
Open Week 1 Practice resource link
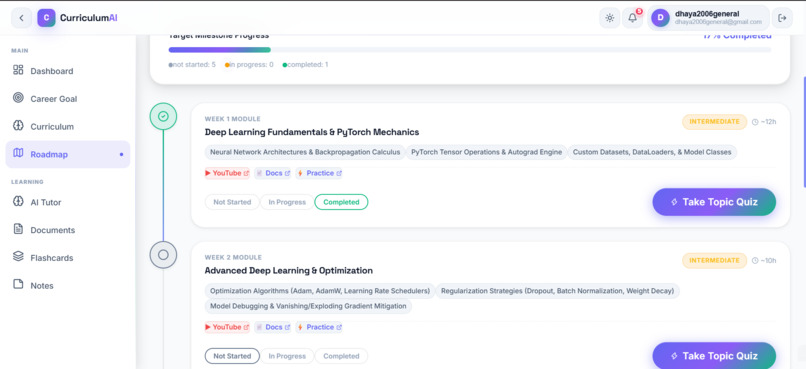319,173
